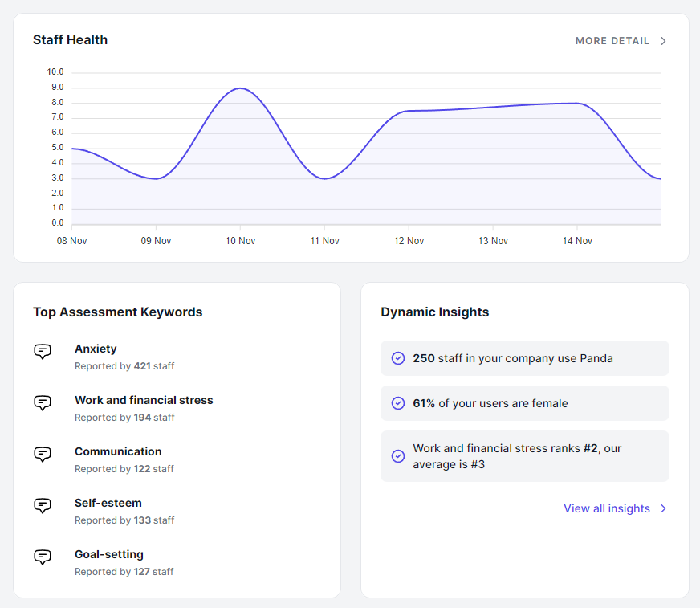
Task: Click the Goal-setting chat bubble icon
Action: coord(43,557)
